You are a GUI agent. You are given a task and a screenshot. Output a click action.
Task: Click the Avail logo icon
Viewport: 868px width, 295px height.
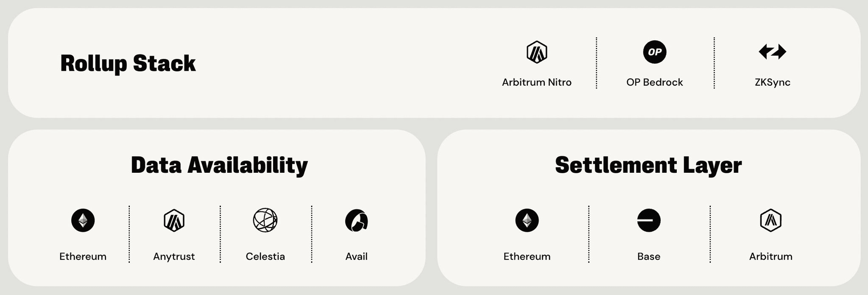[356, 220]
